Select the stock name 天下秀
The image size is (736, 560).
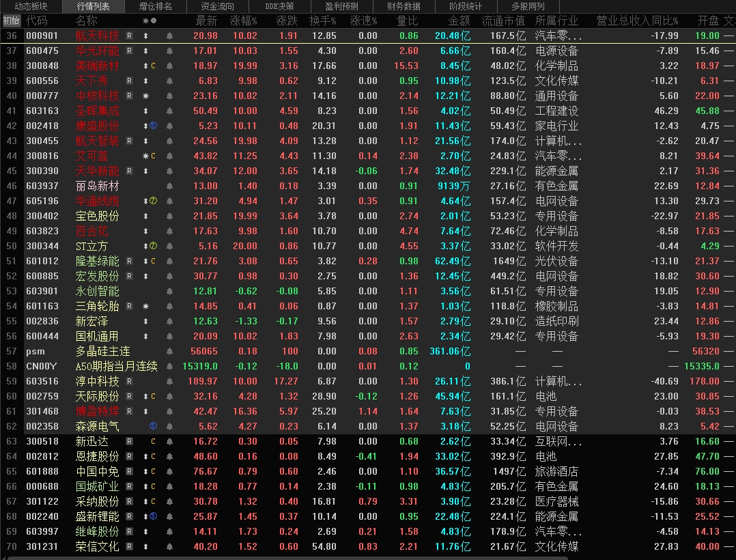tap(92, 81)
